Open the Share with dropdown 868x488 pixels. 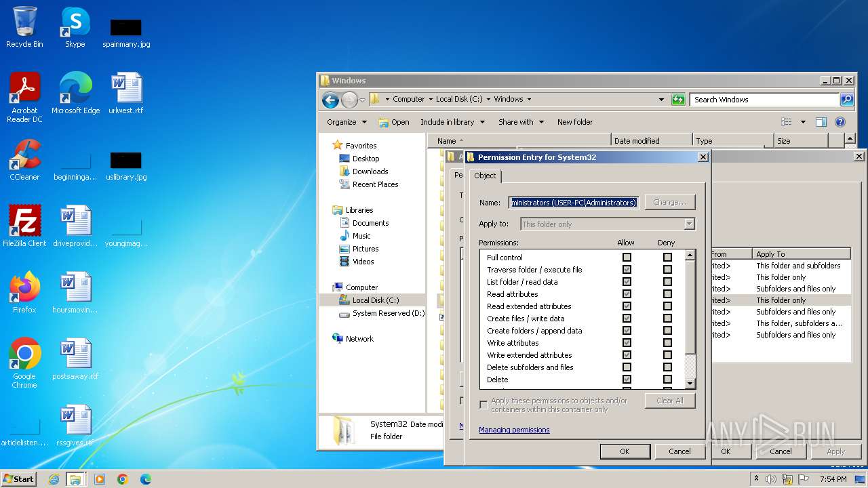click(x=521, y=122)
